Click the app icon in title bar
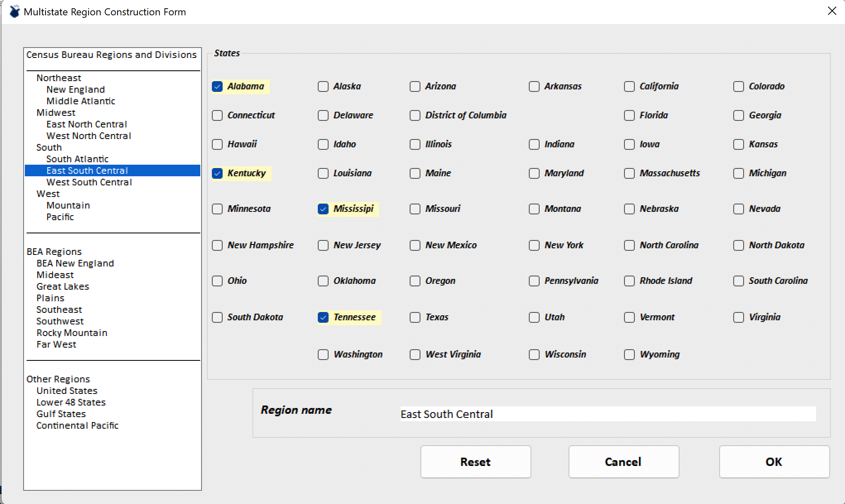845x504 pixels. 14,12
